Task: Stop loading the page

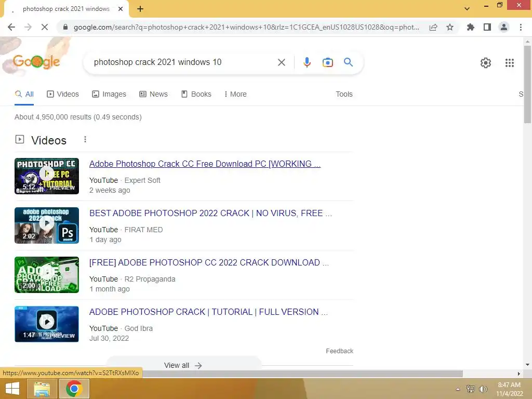Action: tap(45, 27)
